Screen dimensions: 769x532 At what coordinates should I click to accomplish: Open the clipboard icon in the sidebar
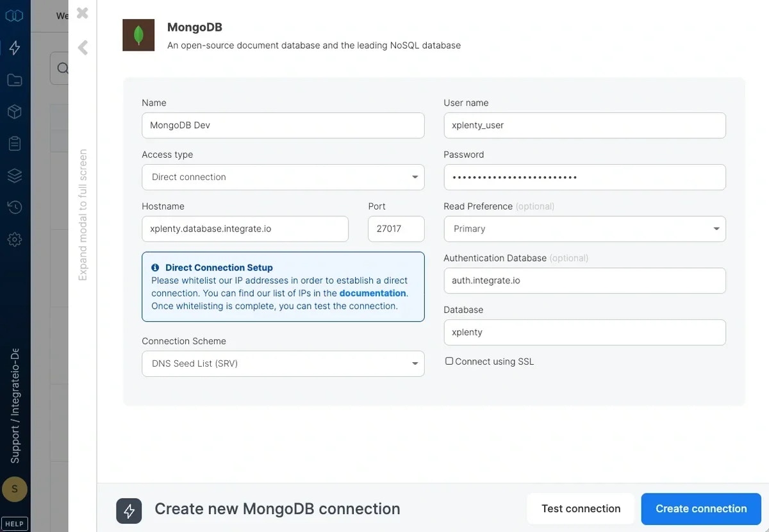pos(14,143)
